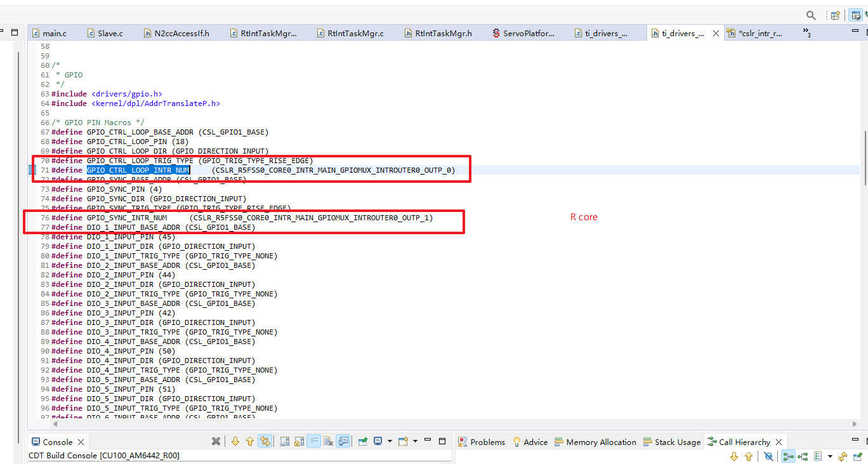Screen dimensions: 868x464
Task: Click the <kernel/dpl/AddrTranslateP.h> include
Action: [155, 103]
